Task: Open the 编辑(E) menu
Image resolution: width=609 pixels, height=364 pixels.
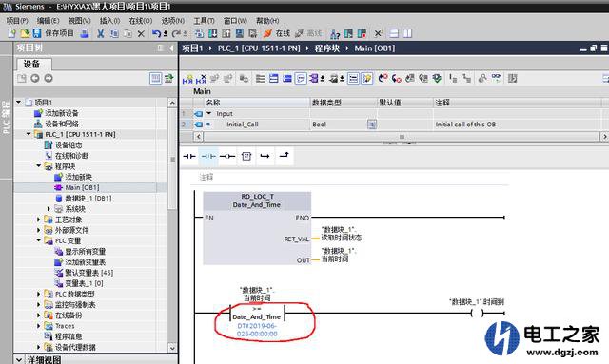Action: [x=48, y=21]
